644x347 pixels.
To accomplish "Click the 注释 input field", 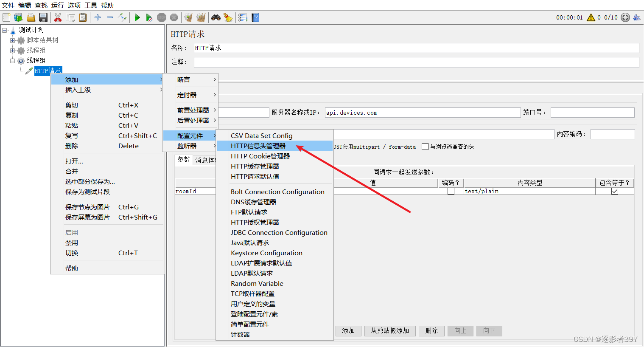I will 416,62.
